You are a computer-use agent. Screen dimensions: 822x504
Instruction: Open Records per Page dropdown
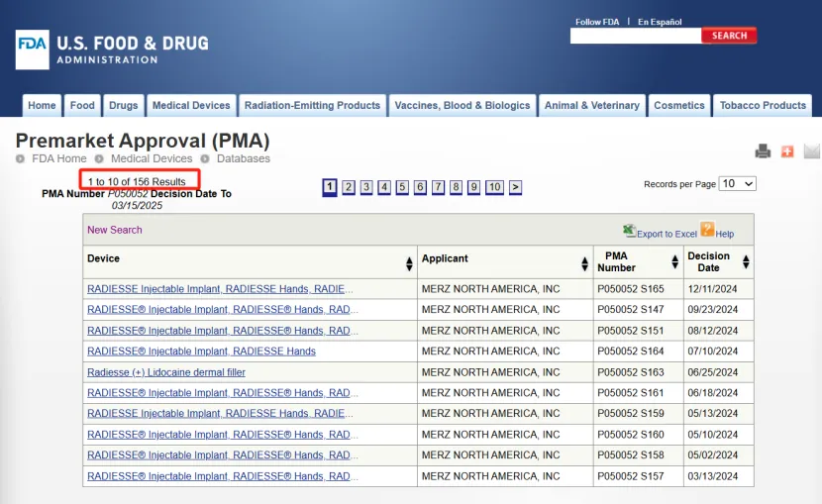coord(737,184)
